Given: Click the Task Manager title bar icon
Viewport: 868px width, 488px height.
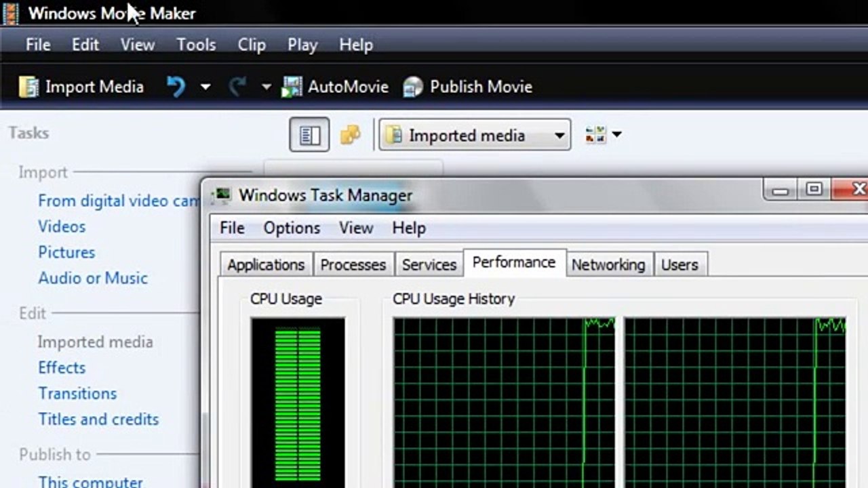Looking at the screenshot, I should 221,195.
